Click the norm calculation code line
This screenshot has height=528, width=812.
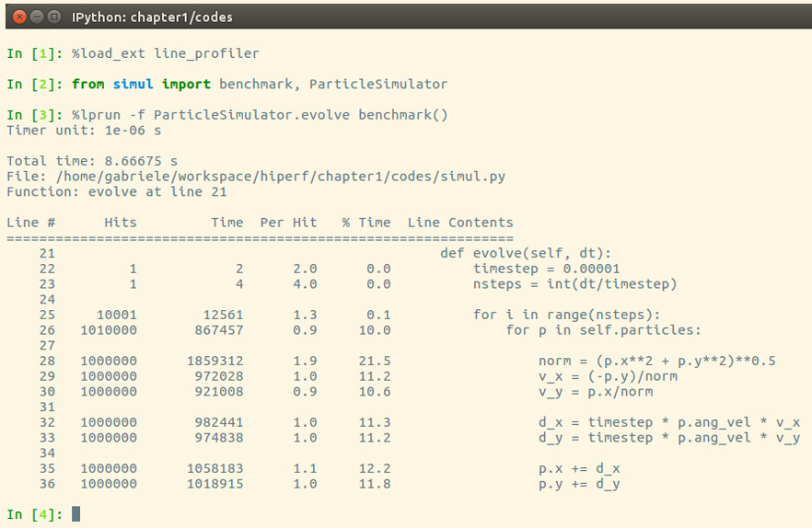pyautogui.click(x=656, y=361)
